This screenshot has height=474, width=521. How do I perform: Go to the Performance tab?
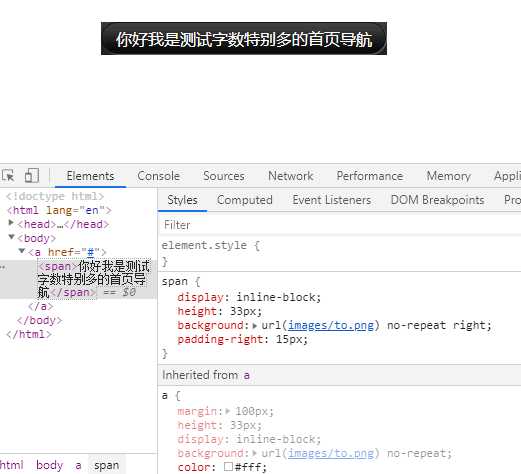(370, 176)
